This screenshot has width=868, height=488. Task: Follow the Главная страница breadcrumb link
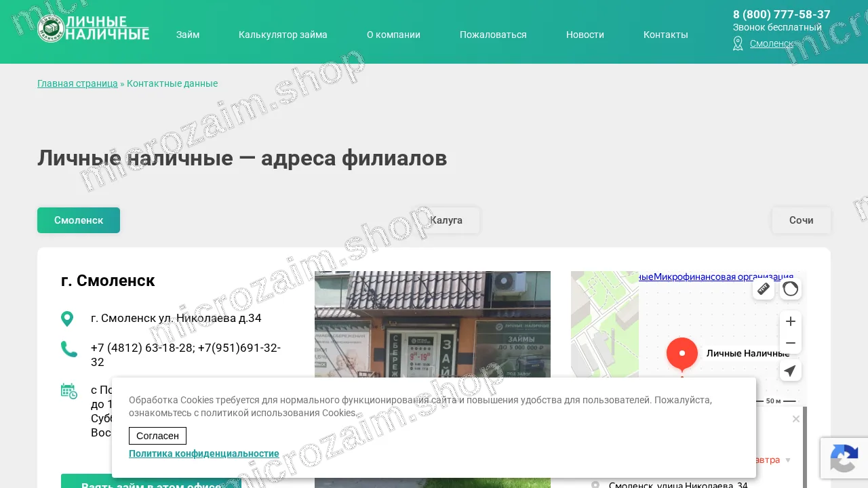77,83
